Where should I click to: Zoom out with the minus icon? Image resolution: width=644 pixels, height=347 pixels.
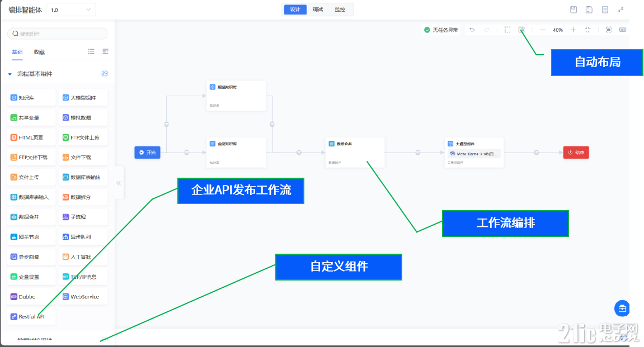point(543,30)
